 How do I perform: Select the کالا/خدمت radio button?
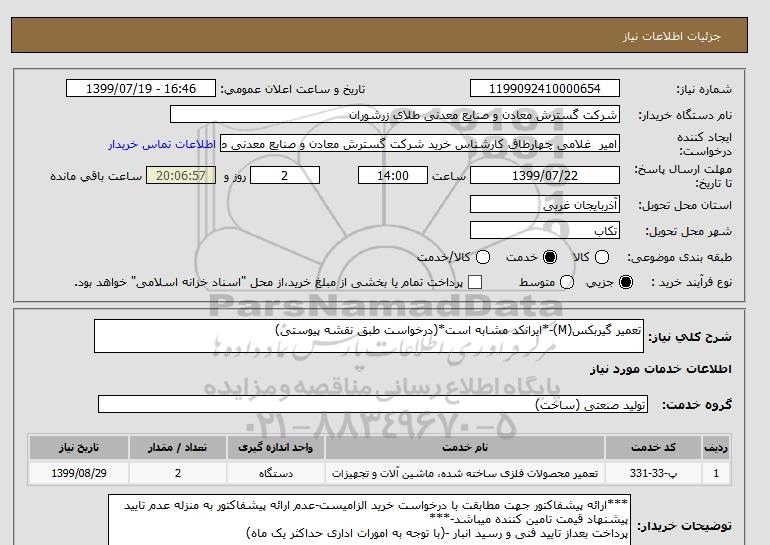click(x=483, y=257)
